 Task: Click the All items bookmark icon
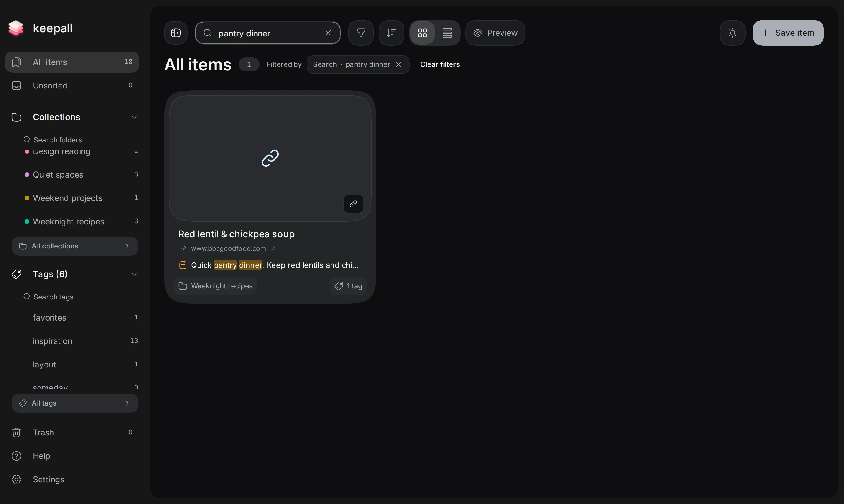tap(16, 62)
